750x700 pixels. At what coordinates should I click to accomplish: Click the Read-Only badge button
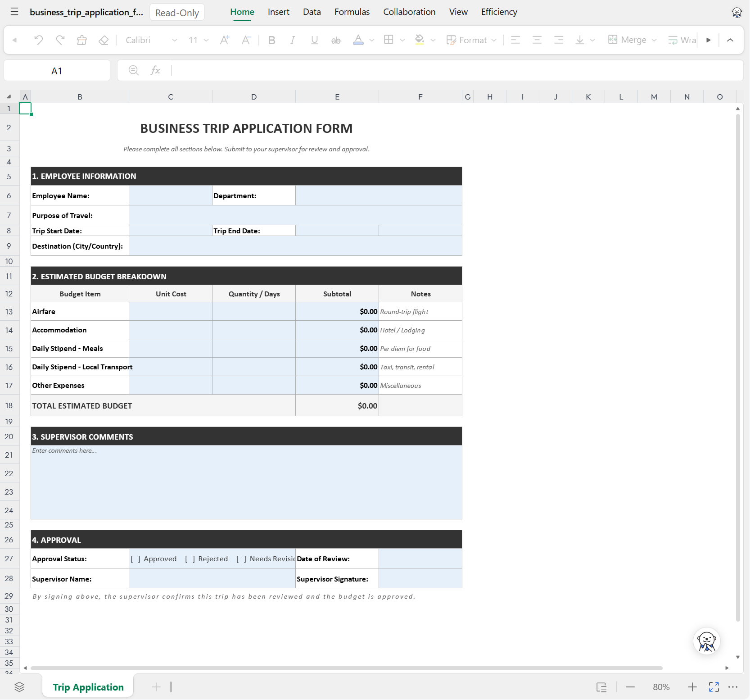pyautogui.click(x=177, y=13)
